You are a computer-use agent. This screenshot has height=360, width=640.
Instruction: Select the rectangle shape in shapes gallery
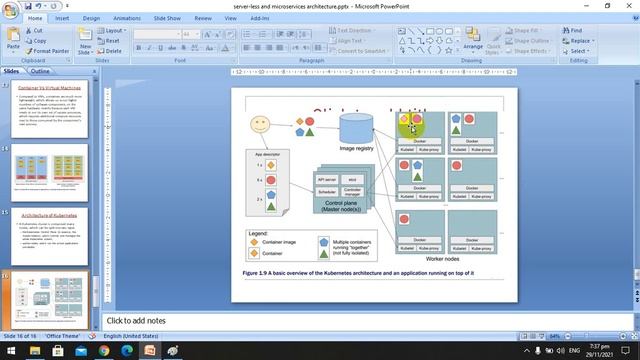(x=430, y=31)
